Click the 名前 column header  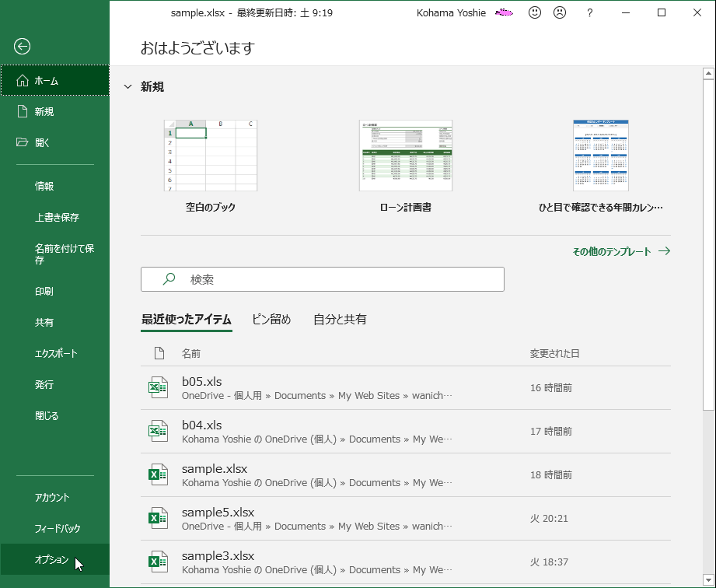point(191,353)
